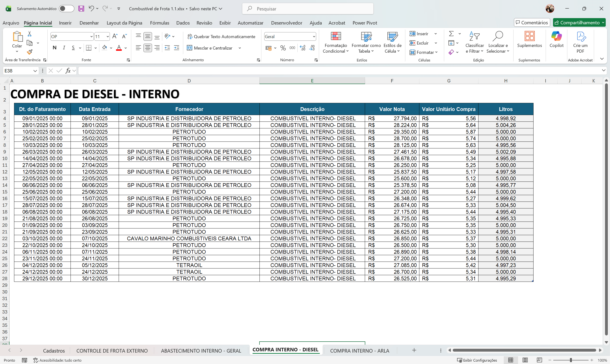Open Comentários panel
The width and height of the screenshot is (610, 364).
tap(532, 22)
